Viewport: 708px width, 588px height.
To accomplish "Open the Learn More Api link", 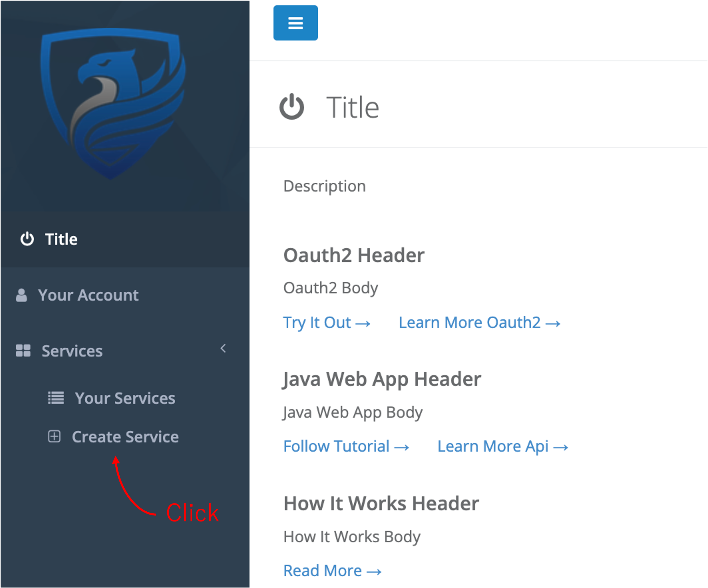I will 502,446.
